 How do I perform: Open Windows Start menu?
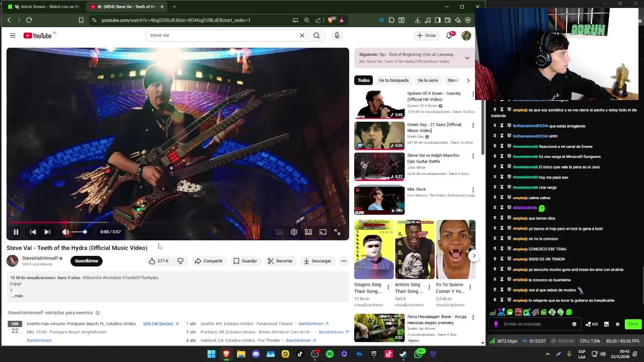point(211,354)
